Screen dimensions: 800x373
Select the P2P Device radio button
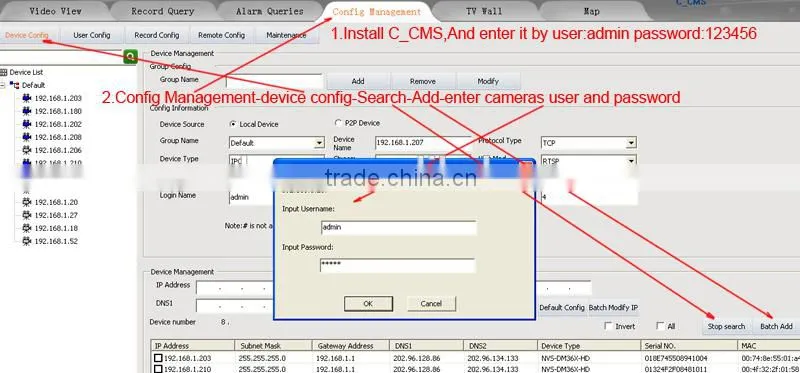(338, 123)
